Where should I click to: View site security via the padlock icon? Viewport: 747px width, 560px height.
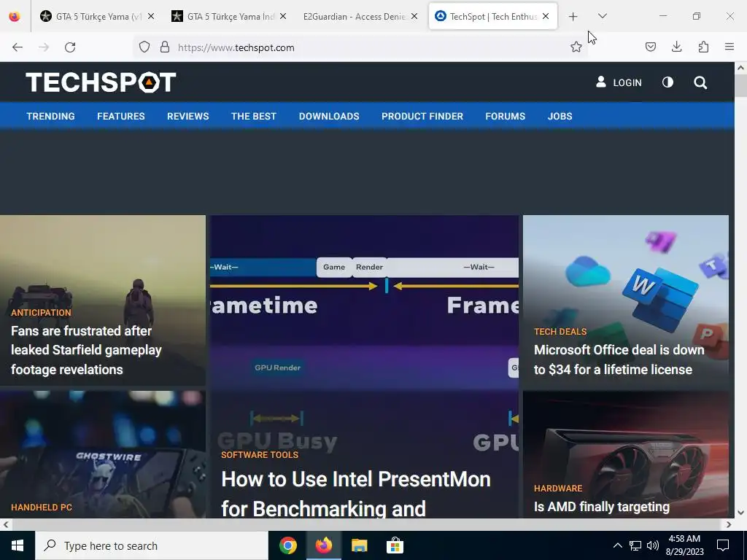click(x=165, y=47)
